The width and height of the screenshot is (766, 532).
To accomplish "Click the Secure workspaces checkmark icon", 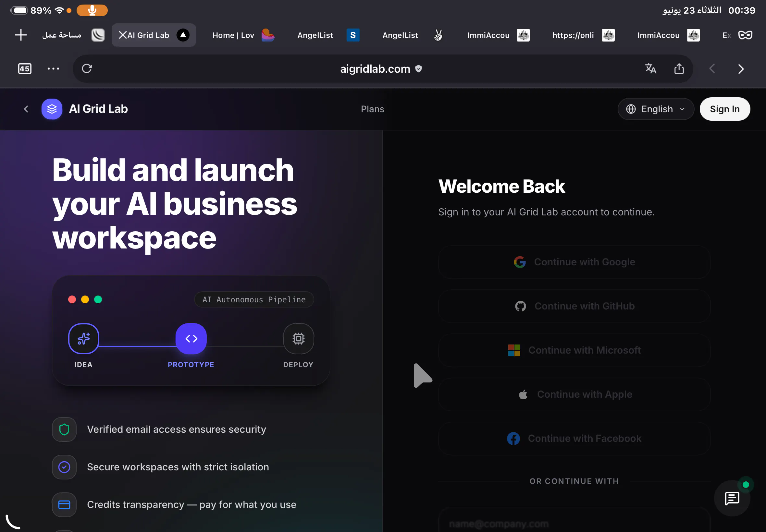I will 64,467.
